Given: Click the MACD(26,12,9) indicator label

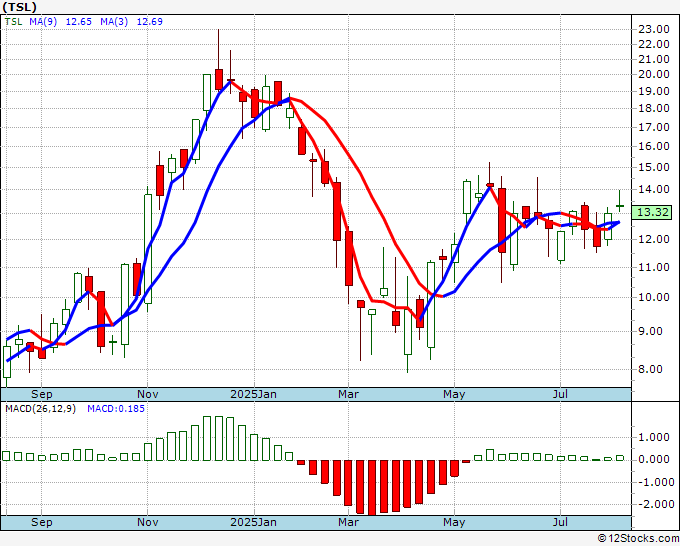Looking at the screenshot, I should click(40, 409).
